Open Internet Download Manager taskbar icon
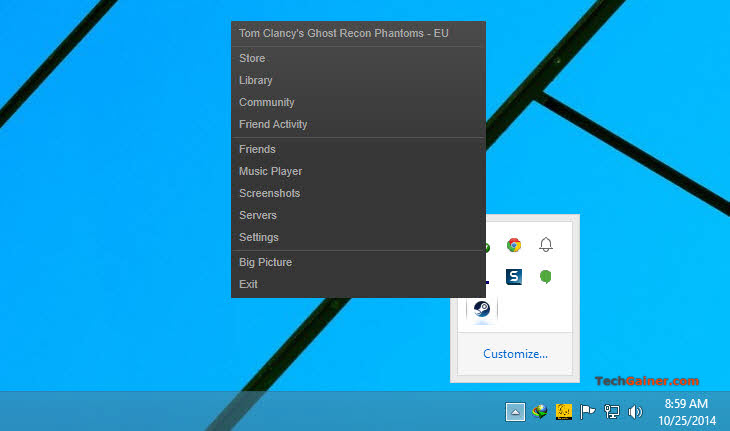Screen dimensions: 730x431 [540, 411]
